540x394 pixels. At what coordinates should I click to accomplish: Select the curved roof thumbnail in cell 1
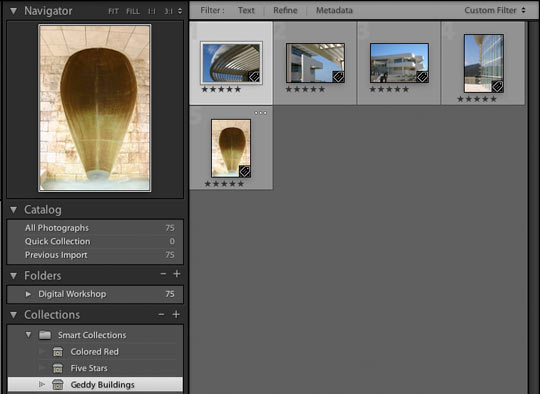click(x=231, y=63)
